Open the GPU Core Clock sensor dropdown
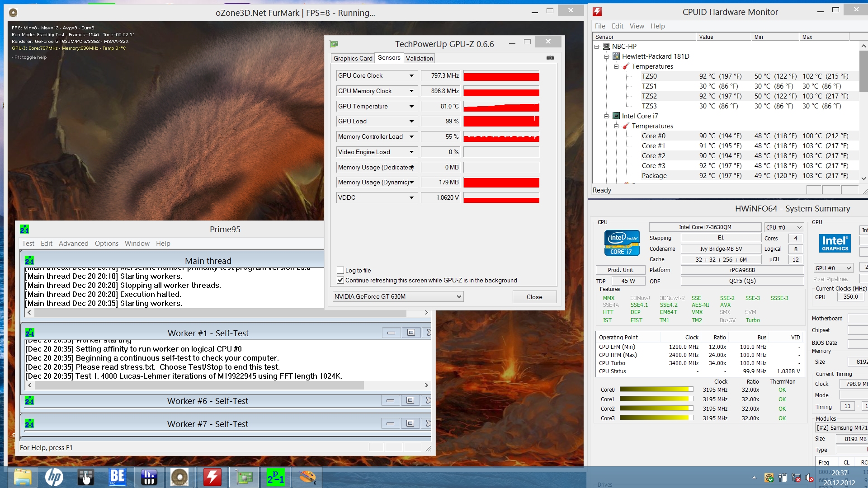The height and width of the screenshot is (488, 868). pos(411,76)
